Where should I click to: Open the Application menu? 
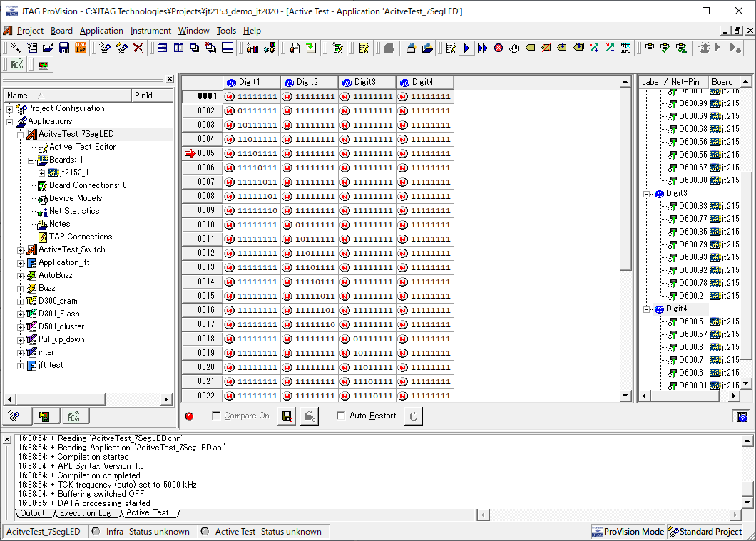click(101, 31)
